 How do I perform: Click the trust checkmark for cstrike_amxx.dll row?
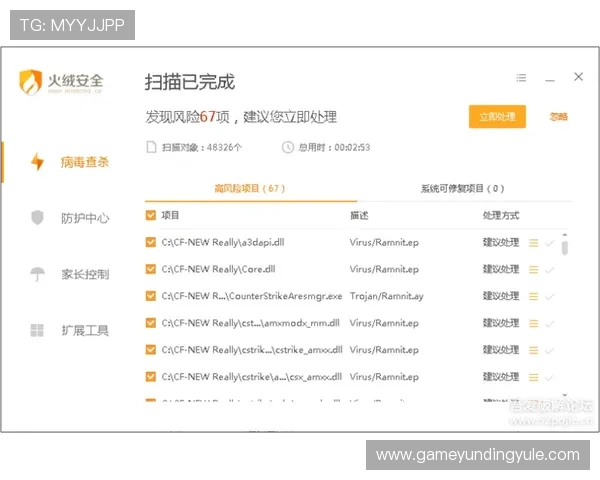(x=549, y=351)
